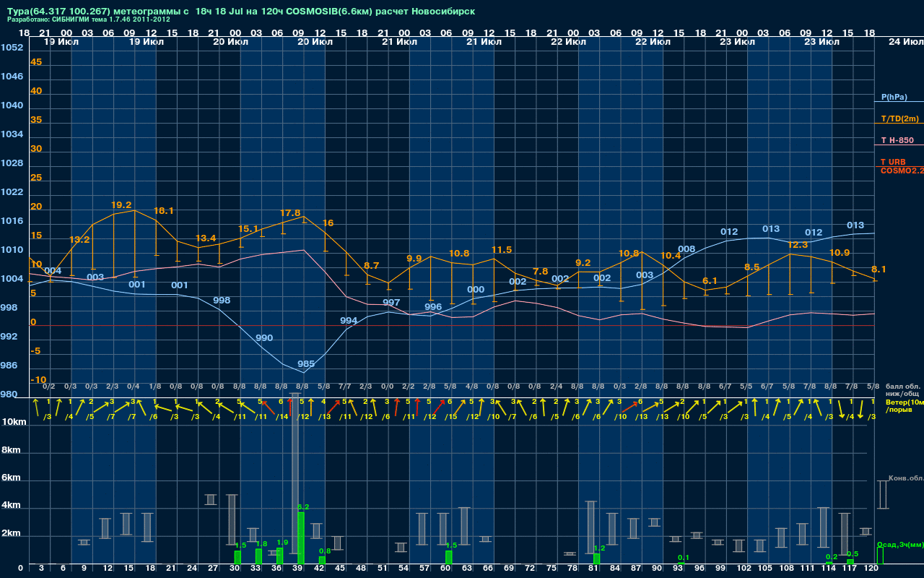Select the P(hPa) legend label
Image resolution: width=924 pixels, height=578 pixels.
pos(894,97)
